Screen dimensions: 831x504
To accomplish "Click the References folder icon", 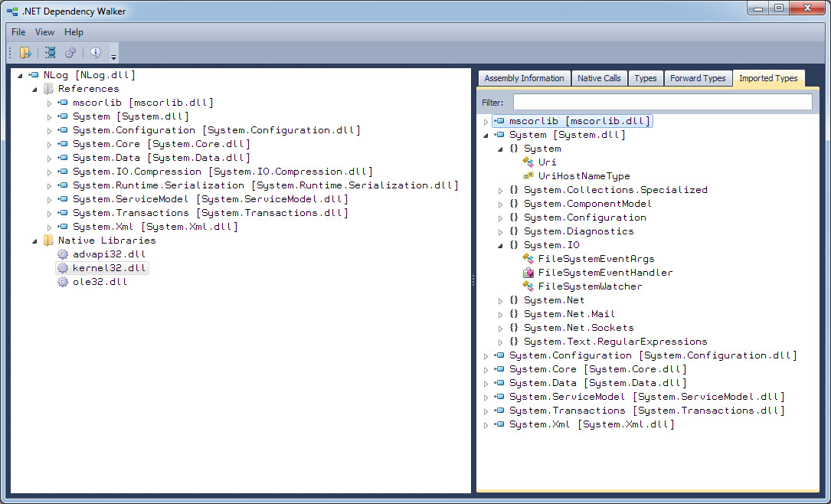I will 48,89.
